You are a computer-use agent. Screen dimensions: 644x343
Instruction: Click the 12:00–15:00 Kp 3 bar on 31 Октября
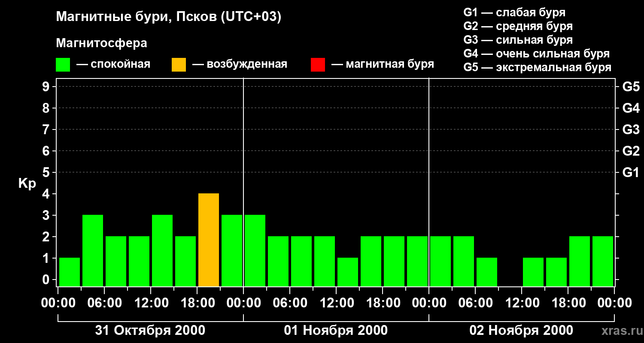tap(162, 251)
